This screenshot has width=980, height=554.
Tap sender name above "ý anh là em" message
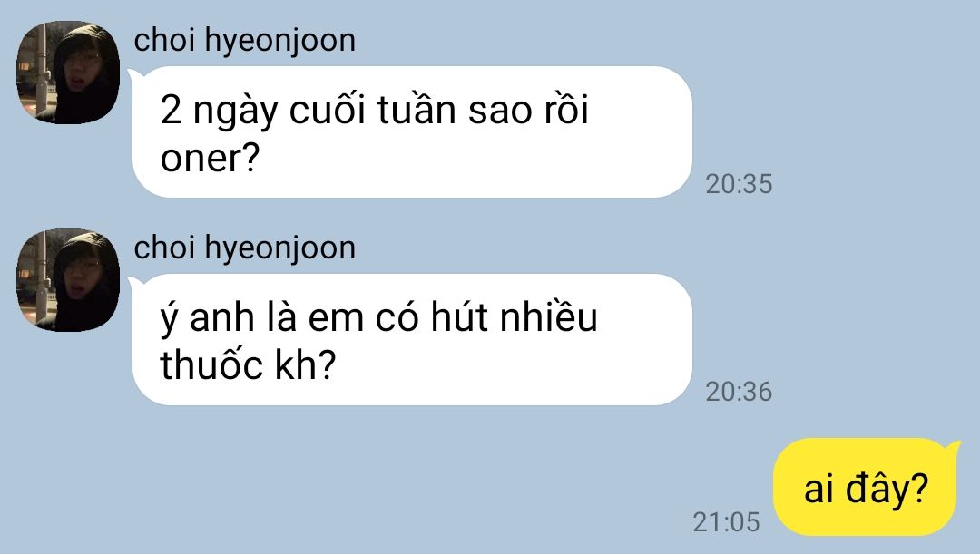[x=244, y=248]
